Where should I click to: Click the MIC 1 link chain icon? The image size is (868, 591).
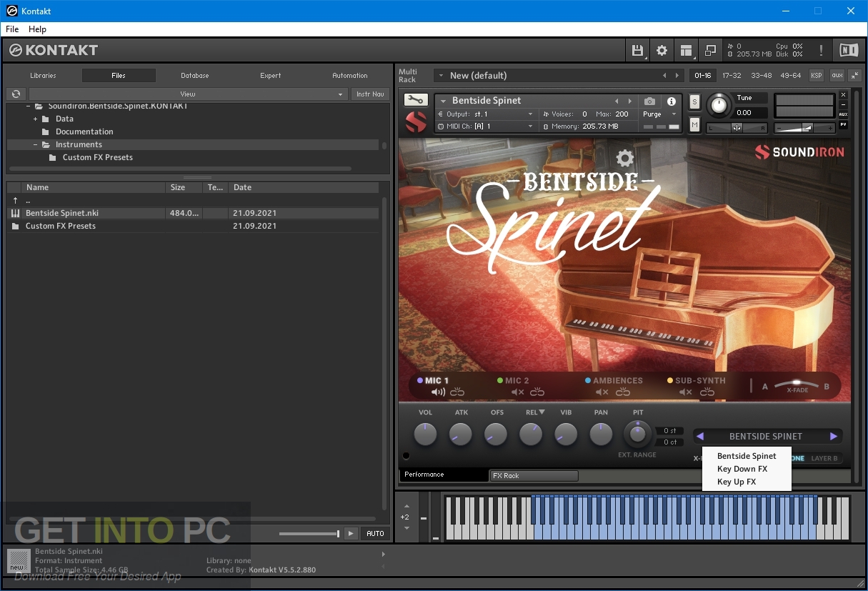(457, 392)
